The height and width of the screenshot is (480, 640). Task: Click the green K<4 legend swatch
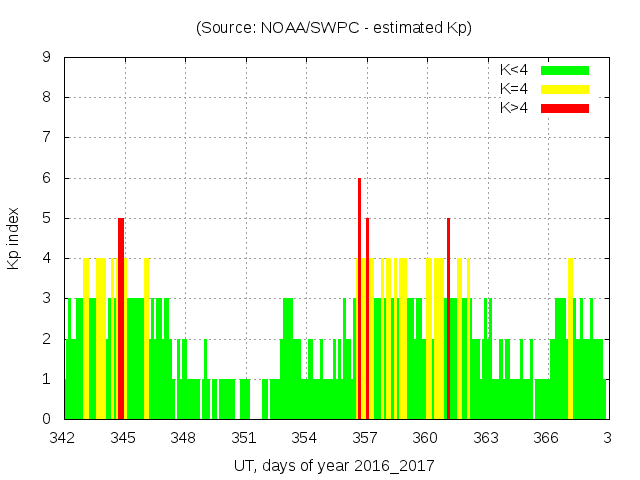(565, 70)
